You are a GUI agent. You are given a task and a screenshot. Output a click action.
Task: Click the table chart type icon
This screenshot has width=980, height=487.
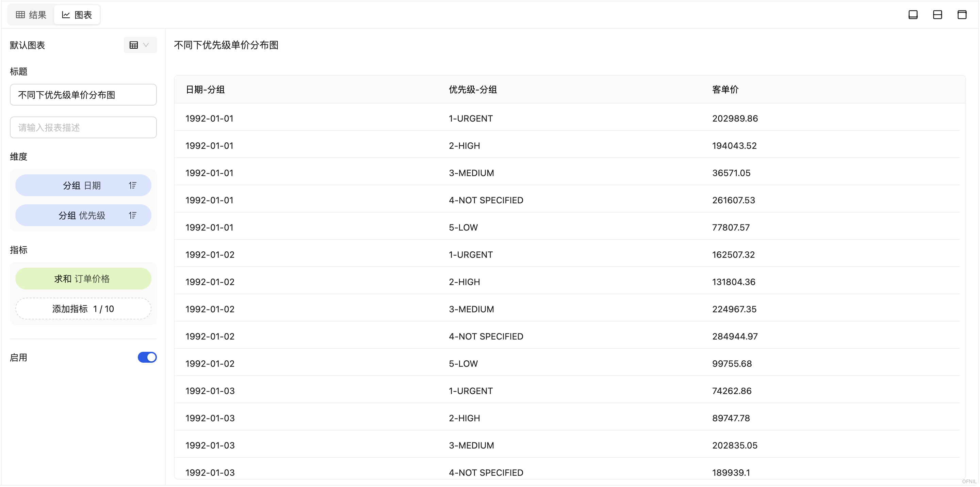(133, 45)
